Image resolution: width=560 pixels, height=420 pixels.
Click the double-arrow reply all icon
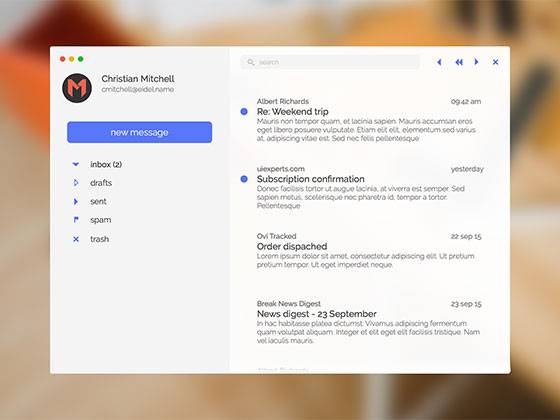459,62
